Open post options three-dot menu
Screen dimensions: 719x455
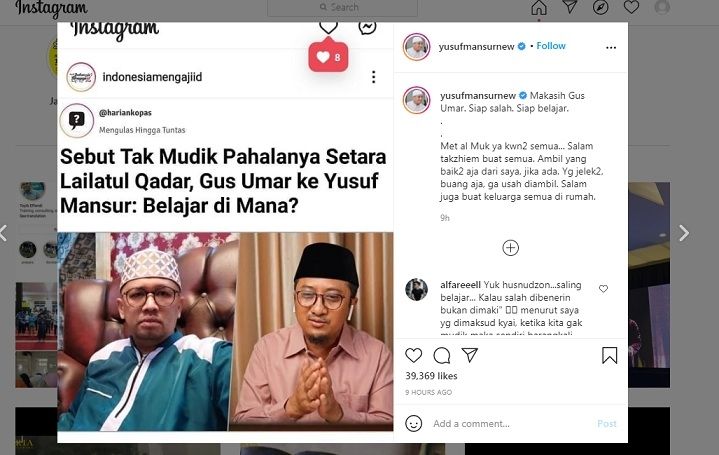point(611,48)
